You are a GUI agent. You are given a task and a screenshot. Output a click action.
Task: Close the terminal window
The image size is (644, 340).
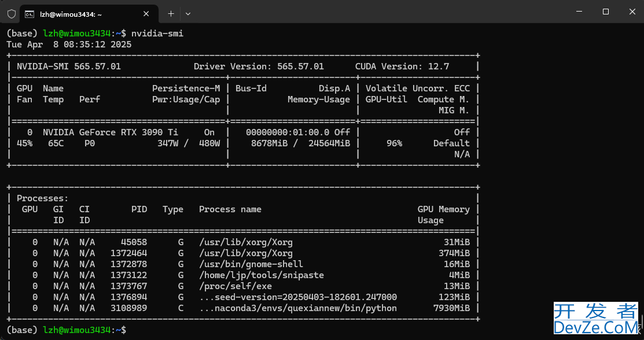pyautogui.click(x=632, y=12)
